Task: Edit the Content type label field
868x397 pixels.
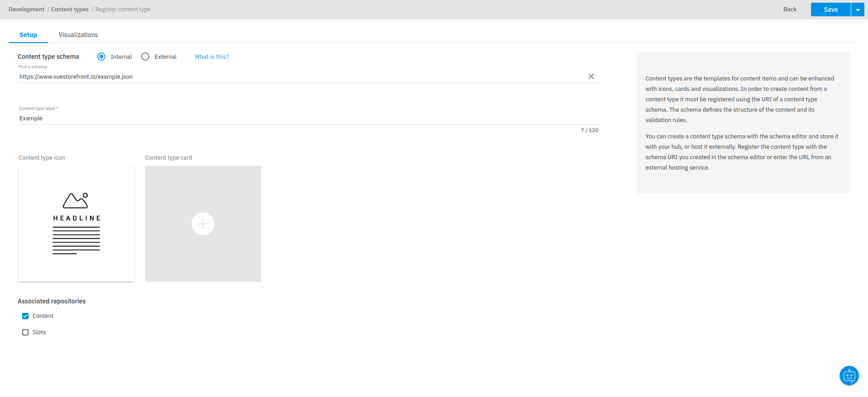Action: [299, 118]
